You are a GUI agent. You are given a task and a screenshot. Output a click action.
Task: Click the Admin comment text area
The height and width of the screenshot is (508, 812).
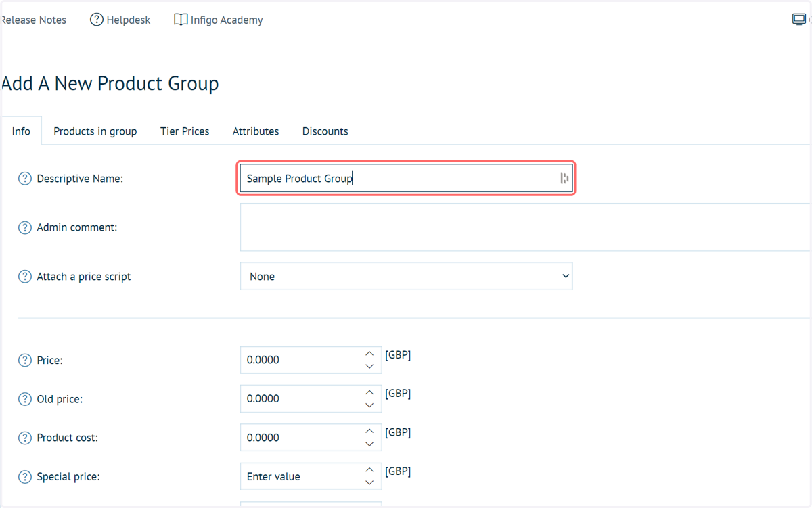[526, 227]
